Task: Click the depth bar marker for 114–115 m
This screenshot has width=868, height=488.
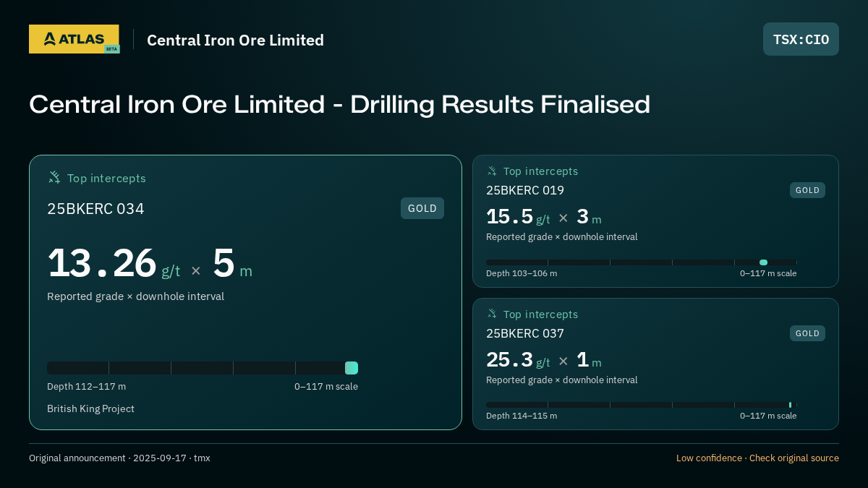Action: tap(791, 405)
